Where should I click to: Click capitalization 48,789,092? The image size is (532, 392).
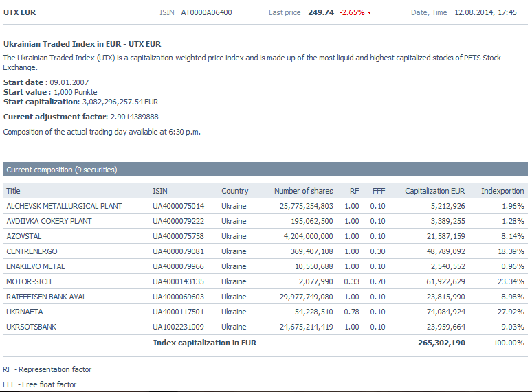(x=446, y=251)
